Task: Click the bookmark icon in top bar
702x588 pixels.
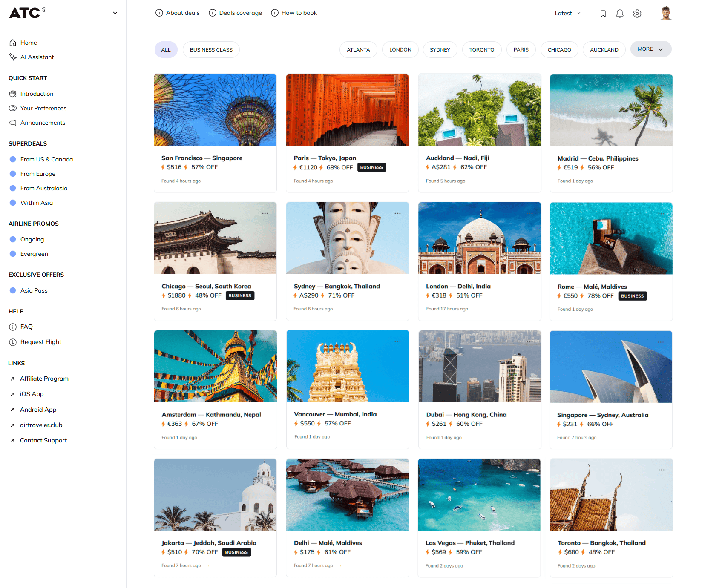Action: pos(603,14)
